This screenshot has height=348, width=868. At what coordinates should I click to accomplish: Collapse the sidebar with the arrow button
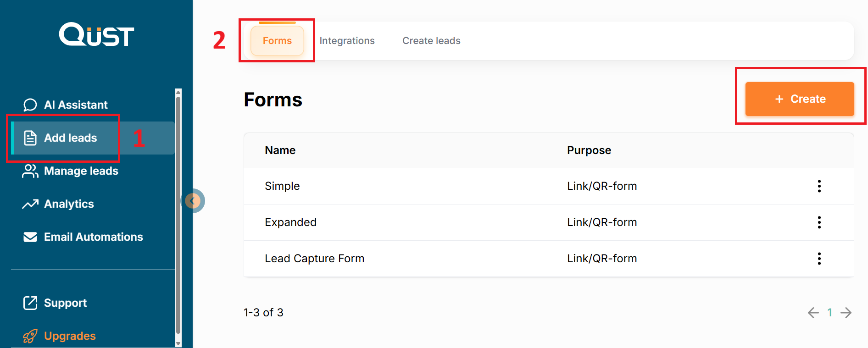pyautogui.click(x=193, y=201)
